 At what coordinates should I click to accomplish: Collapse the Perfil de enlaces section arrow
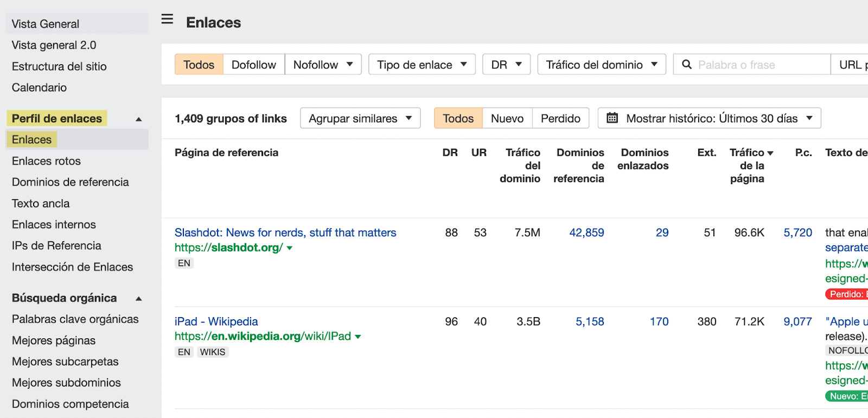tap(139, 119)
